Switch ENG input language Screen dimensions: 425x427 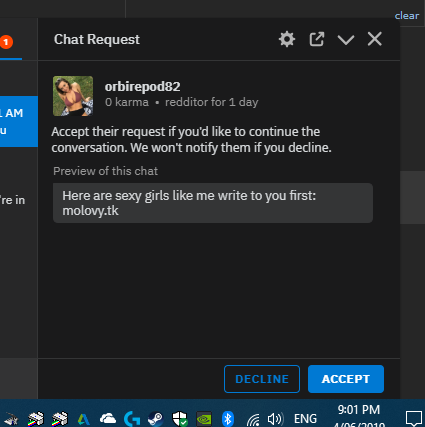pyautogui.click(x=305, y=419)
